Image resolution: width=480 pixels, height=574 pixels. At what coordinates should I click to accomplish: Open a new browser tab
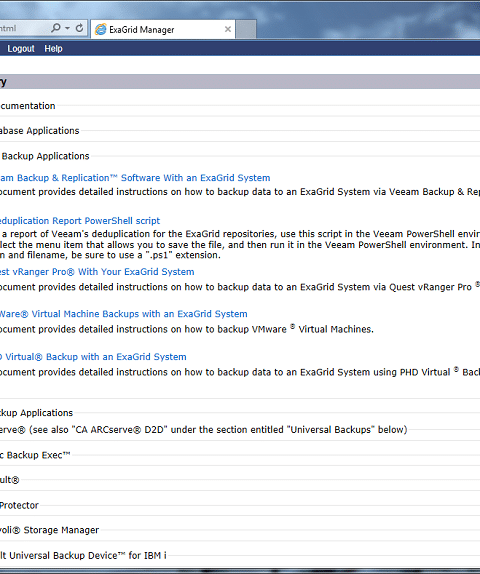(246, 29)
